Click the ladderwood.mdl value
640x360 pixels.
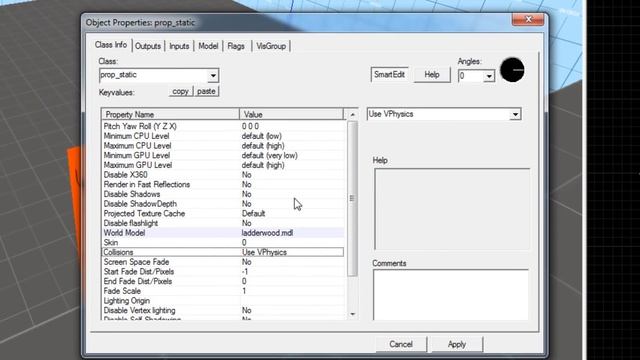[267, 233]
